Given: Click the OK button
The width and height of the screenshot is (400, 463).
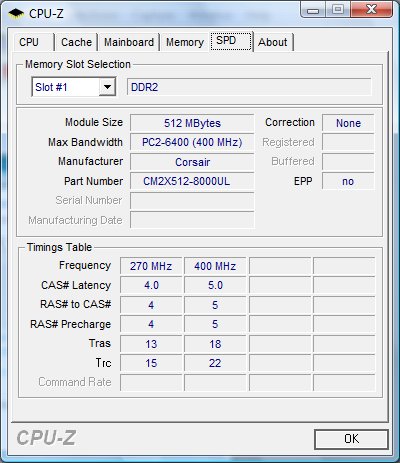Looking at the screenshot, I should pyautogui.click(x=351, y=439).
